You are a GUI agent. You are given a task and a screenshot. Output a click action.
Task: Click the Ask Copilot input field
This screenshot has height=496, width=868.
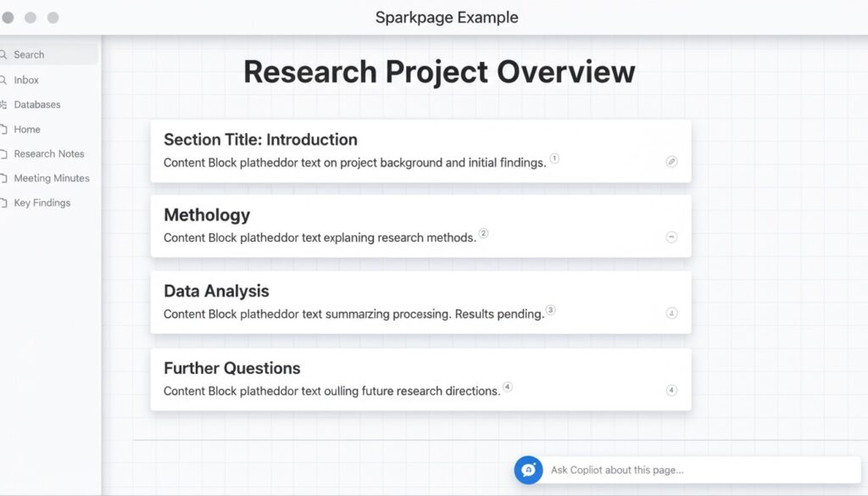pyautogui.click(x=695, y=470)
